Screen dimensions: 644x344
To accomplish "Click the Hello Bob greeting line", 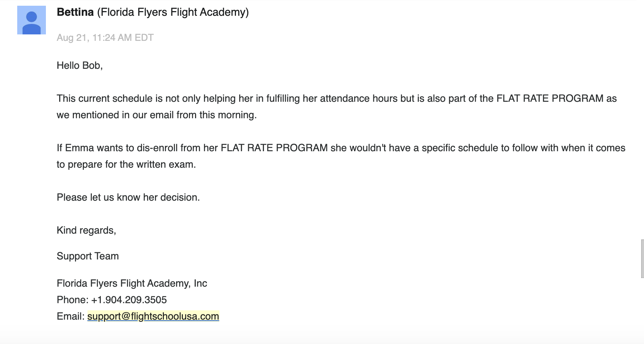I will (80, 65).
